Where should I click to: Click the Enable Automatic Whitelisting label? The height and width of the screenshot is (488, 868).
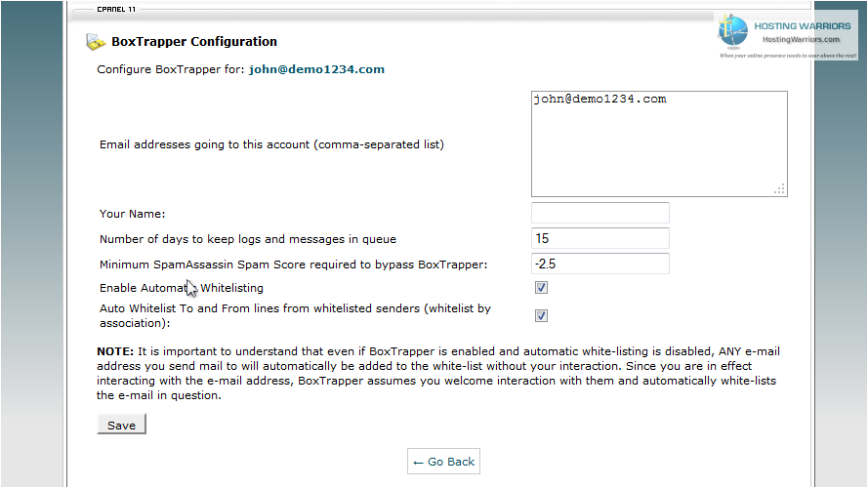click(x=182, y=288)
